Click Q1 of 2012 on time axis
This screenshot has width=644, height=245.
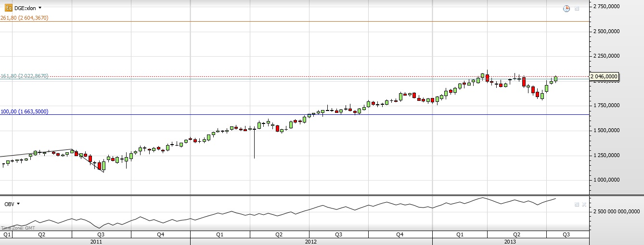click(x=219, y=235)
